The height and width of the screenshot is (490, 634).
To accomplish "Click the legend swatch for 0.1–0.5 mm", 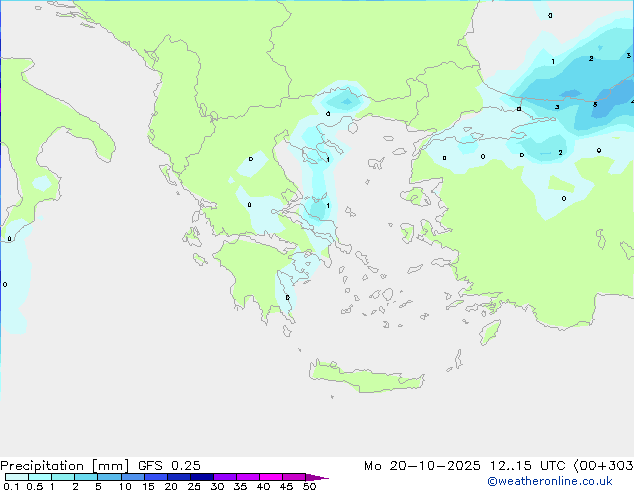I will pos(17,477).
